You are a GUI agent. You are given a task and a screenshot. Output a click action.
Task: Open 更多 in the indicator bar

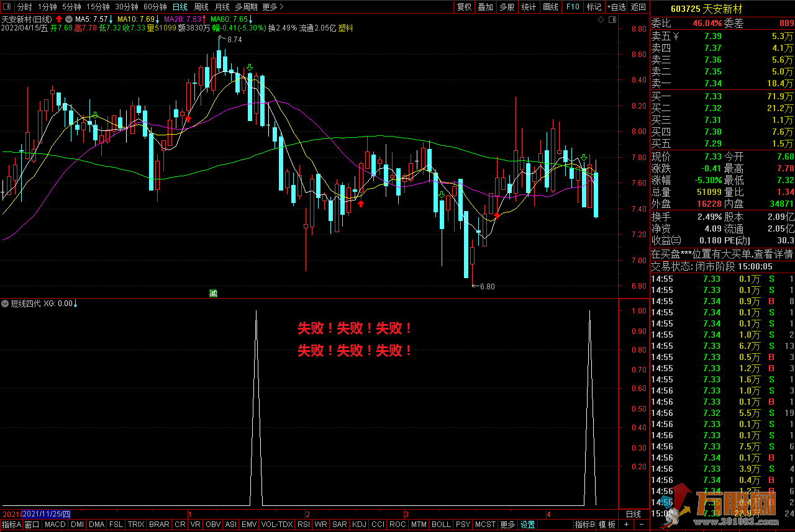coord(507,525)
